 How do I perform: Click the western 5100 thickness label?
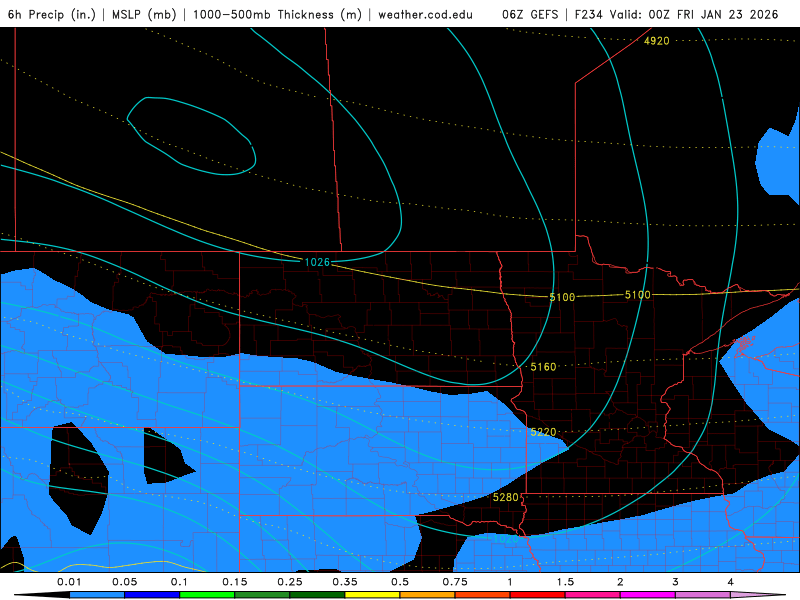pyautogui.click(x=562, y=297)
